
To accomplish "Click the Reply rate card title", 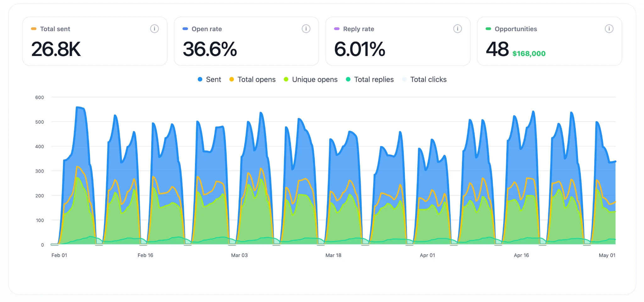I will [x=358, y=29].
